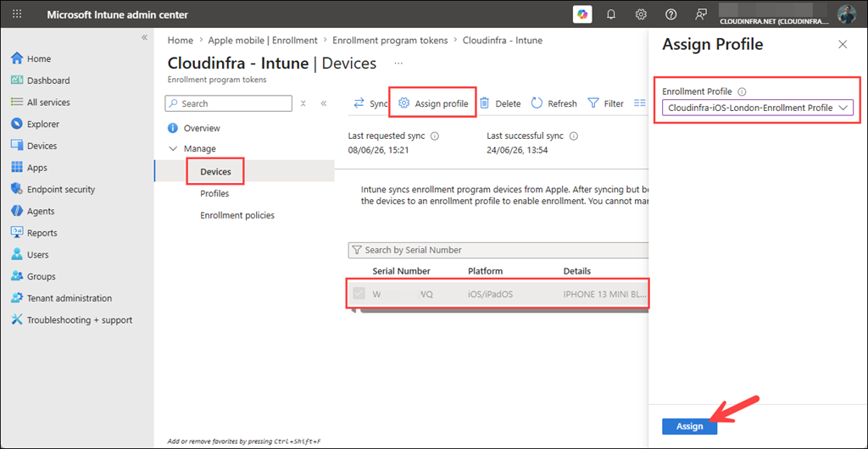The height and width of the screenshot is (449, 868).
Task: Toggle checkbox for the iPhone 13 Mini row
Action: tap(359, 294)
